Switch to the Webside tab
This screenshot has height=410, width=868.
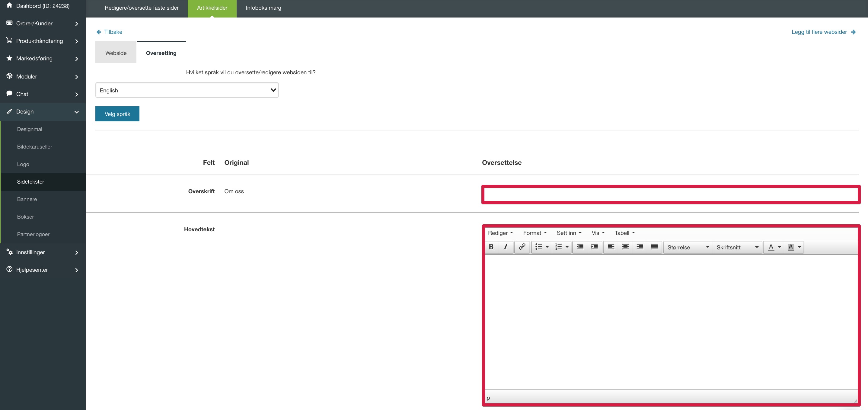click(x=116, y=53)
